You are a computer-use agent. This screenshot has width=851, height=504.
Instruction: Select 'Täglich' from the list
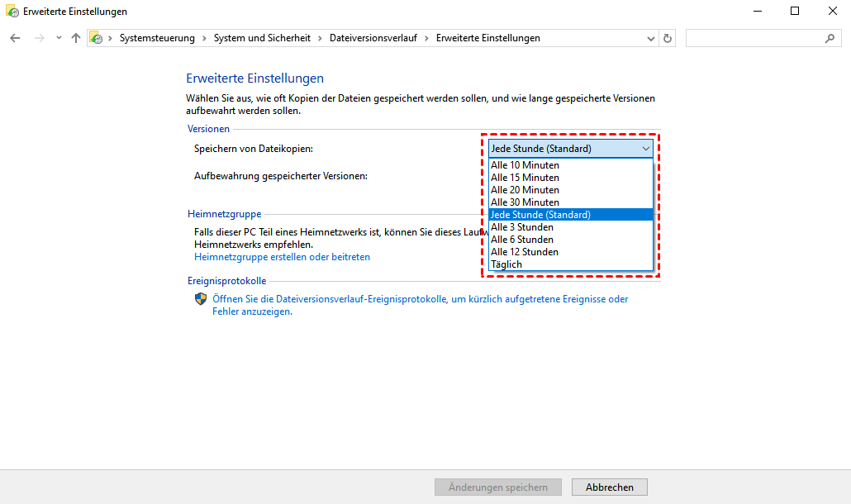506,264
